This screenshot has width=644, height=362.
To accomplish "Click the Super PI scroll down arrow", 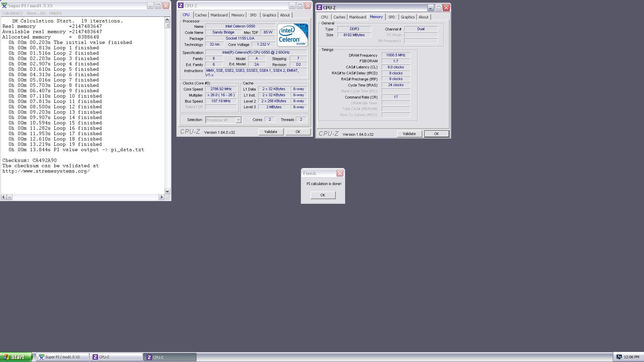I will tap(167, 191).
